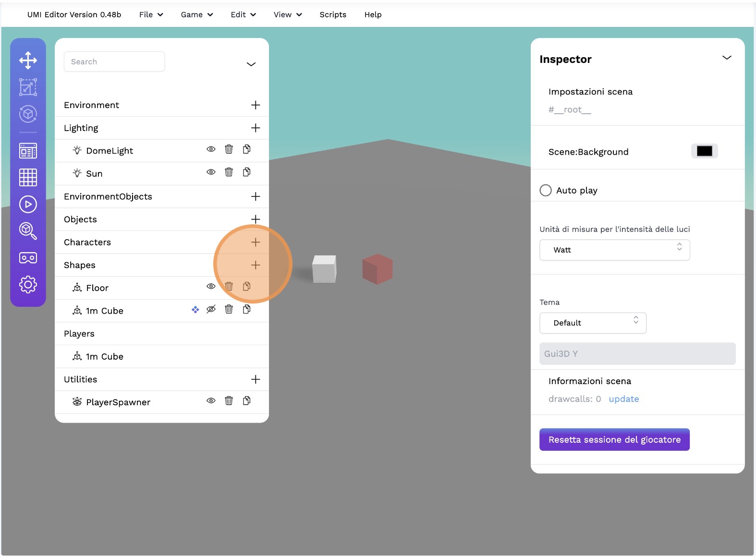Click Resetta sessione del giocatore button
The width and height of the screenshot is (756, 556).
coord(614,440)
